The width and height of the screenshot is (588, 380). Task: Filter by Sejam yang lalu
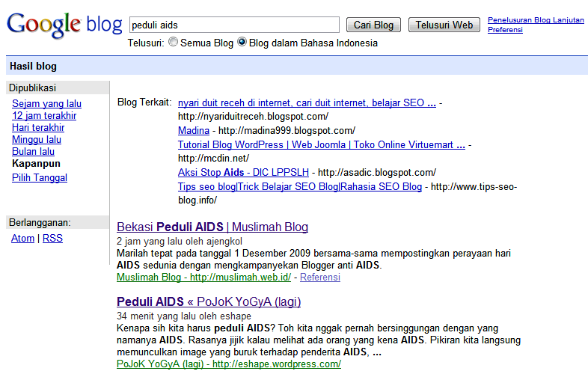pyautogui.click(x=46, y=104)
